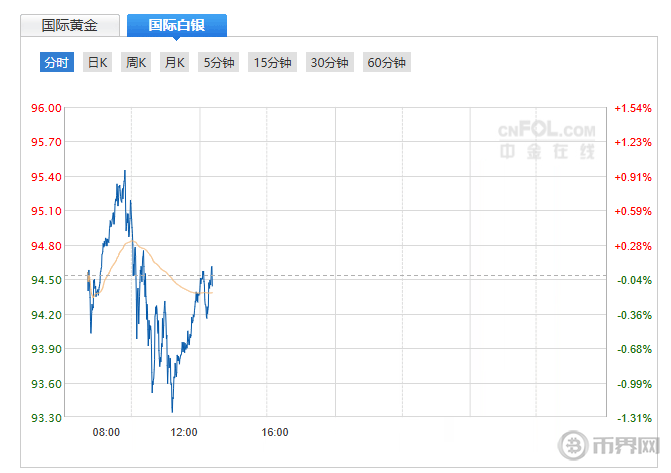Click the 16:00 time axis label
671x473 pixels.
pos(275,432)
